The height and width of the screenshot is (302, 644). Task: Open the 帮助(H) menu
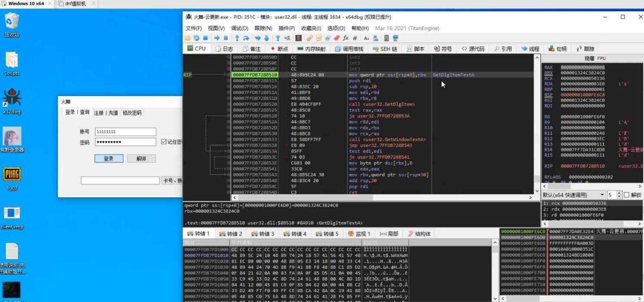[360, 28]
